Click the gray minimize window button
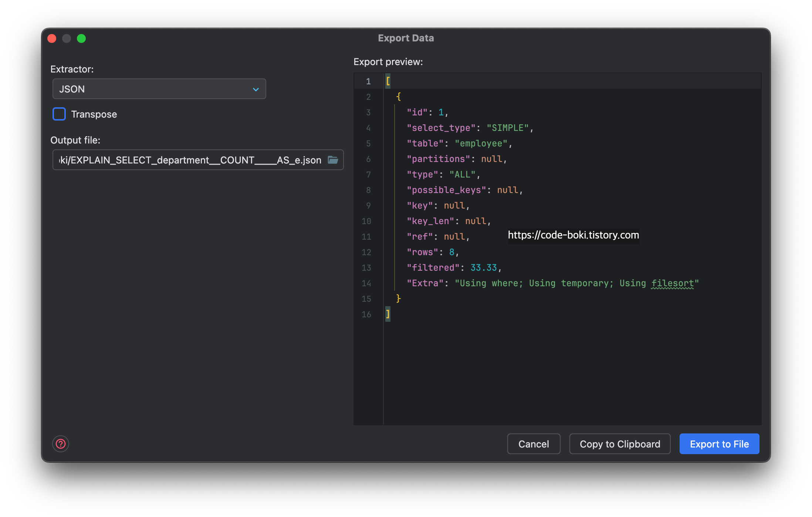 [67, 38]
